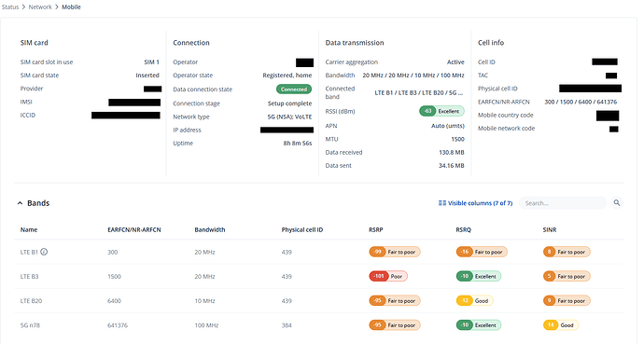This screenshot has width=644, height=344.
Task: Sort by SINR column header
Action: [550, 229]
